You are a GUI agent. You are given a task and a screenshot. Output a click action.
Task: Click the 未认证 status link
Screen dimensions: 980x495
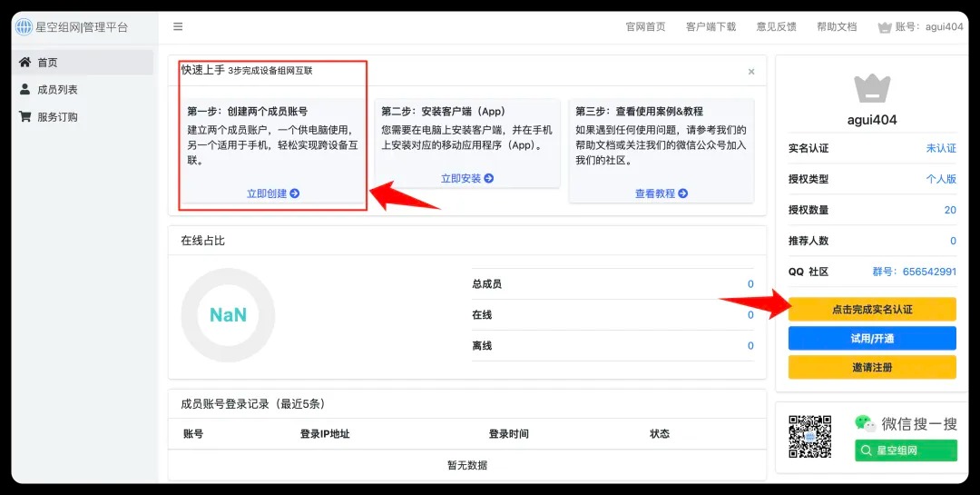click(x=940, y=148)
